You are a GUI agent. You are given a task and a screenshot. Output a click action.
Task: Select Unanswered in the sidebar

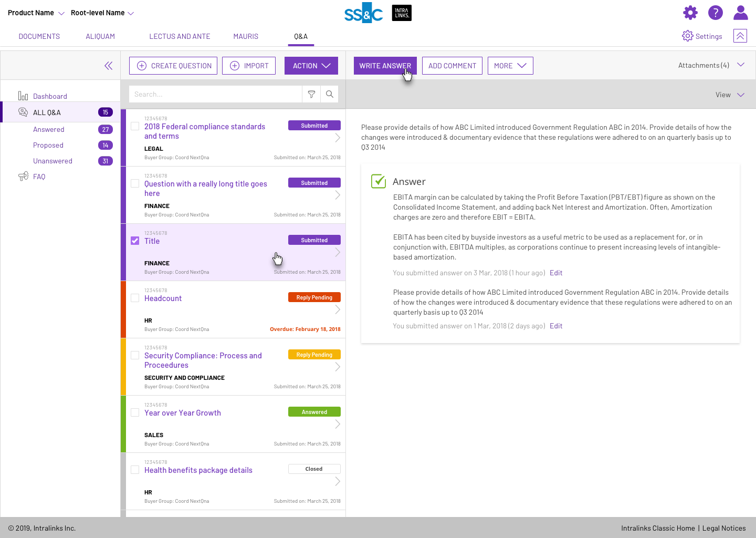(52, 161)
